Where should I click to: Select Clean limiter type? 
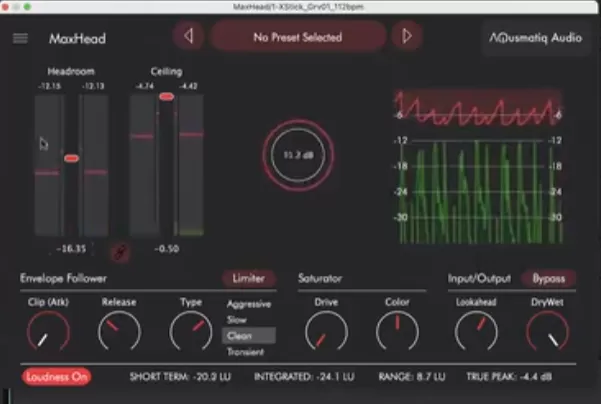point(249,336)
